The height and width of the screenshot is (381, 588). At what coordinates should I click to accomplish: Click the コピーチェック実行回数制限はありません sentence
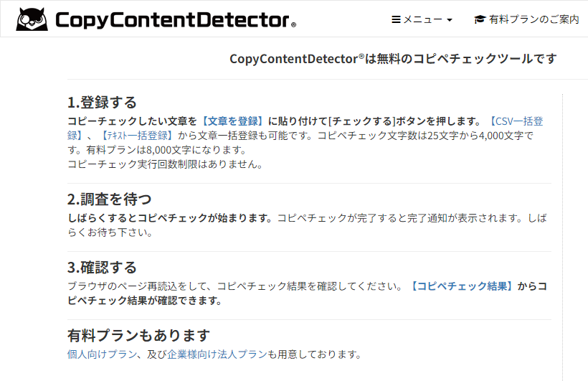tap(166, 164)
